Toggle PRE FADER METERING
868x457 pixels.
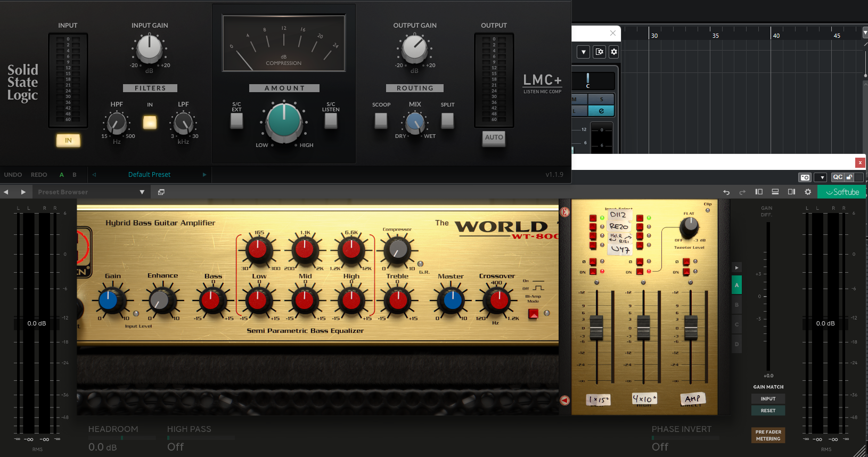768,435
